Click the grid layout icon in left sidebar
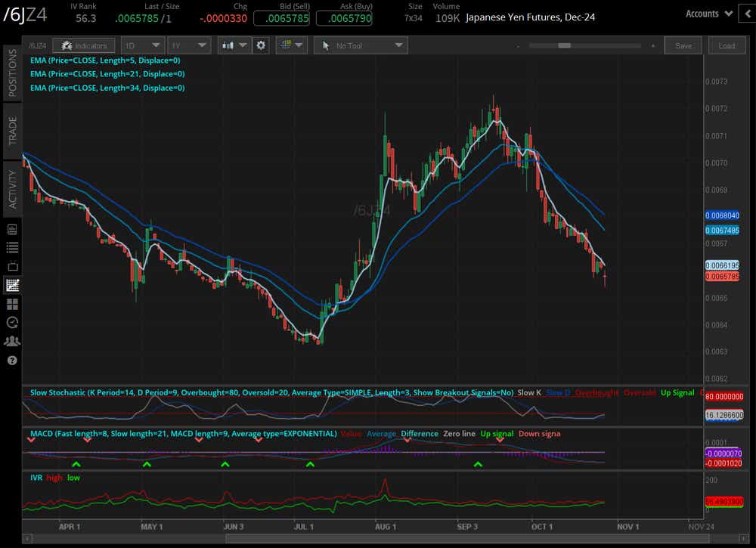The height and width of the screenshot is (548, 756). point(12,303)
